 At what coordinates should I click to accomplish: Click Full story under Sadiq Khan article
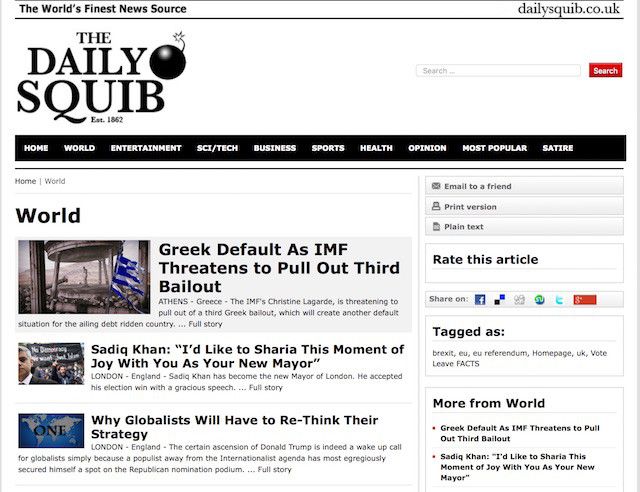click(x=266, y=387)
